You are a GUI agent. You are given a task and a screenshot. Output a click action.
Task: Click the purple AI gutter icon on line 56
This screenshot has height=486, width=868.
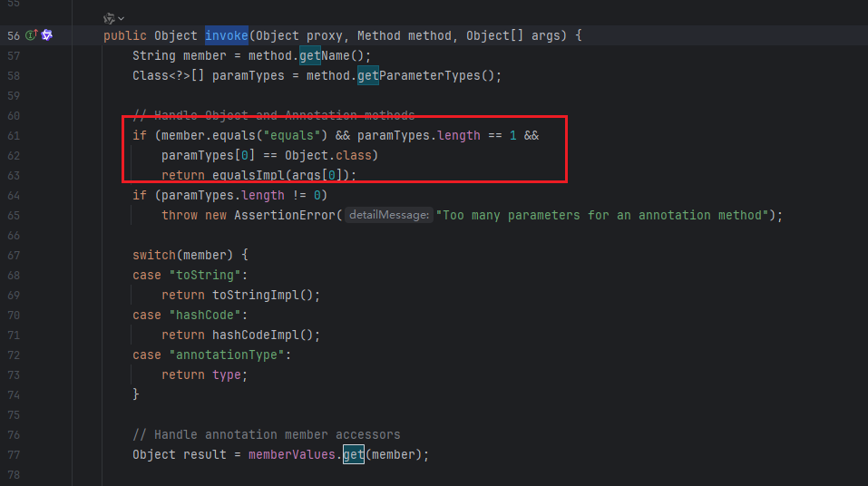pyautogui.click(x=47, y=35)
